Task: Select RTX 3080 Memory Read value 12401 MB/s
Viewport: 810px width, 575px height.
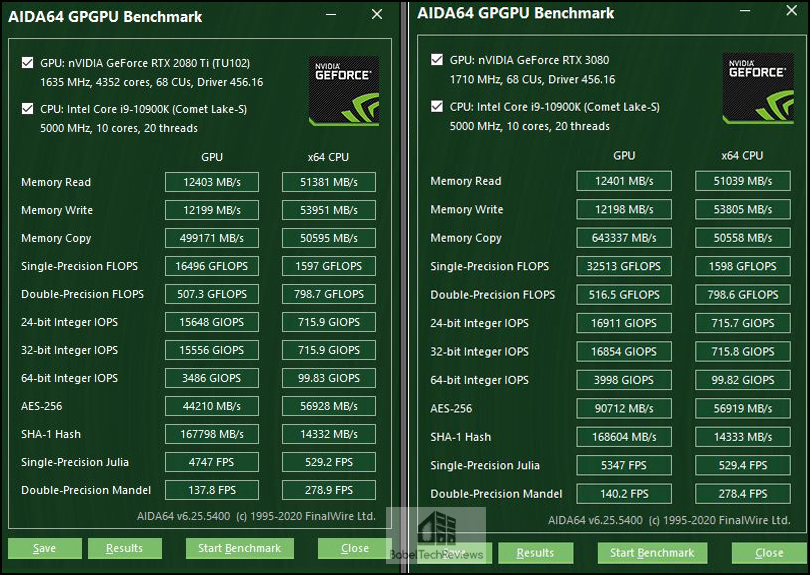Action: click(x=624, y=181)
